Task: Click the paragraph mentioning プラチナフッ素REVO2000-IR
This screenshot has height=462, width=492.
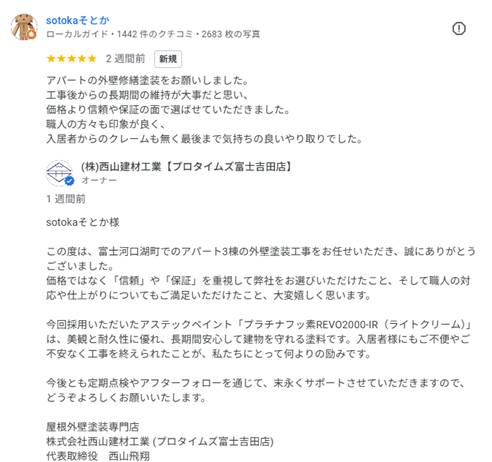Action: [259, 339]
